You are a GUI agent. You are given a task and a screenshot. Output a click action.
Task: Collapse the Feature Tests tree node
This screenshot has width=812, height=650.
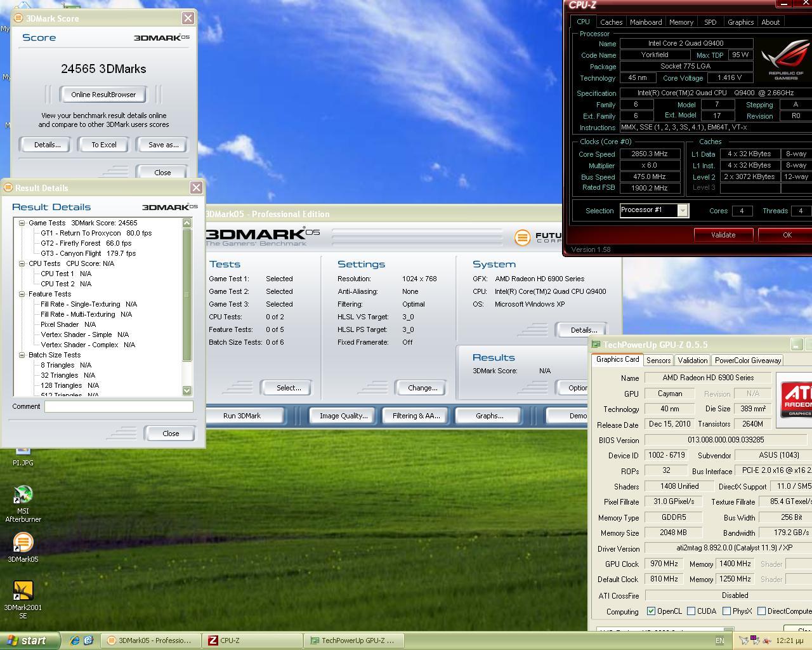click(22, 294)
